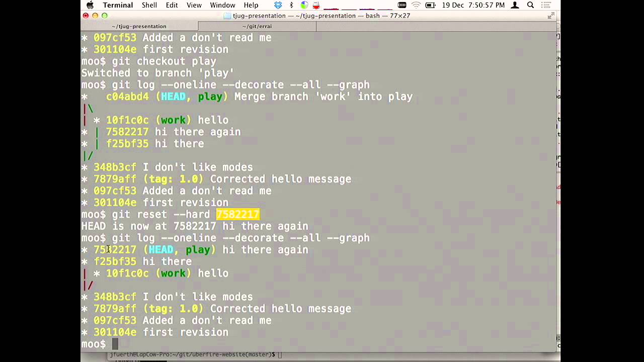The width and height of the screenshot is (644, 362).
Task: Click the Bluetooth status icon
Action: point(291,5)
